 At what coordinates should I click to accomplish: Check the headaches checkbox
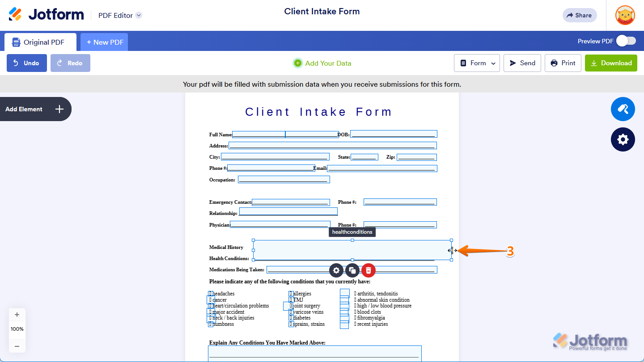210,294
